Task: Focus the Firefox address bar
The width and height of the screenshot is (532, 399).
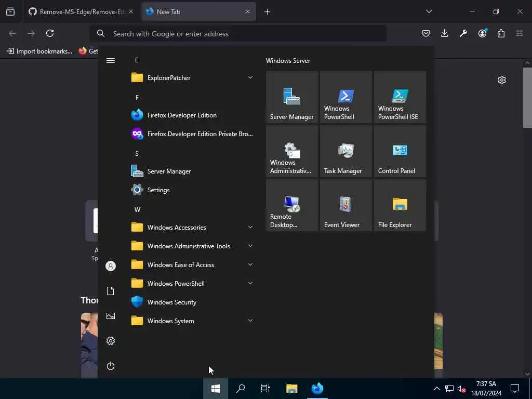Action: pyautogui.click(x=237, y=34)
